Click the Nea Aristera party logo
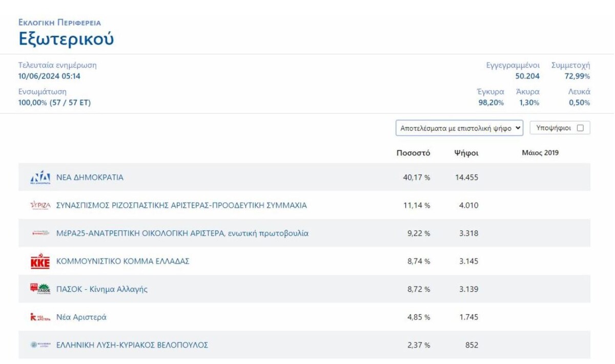 (40, 317)
